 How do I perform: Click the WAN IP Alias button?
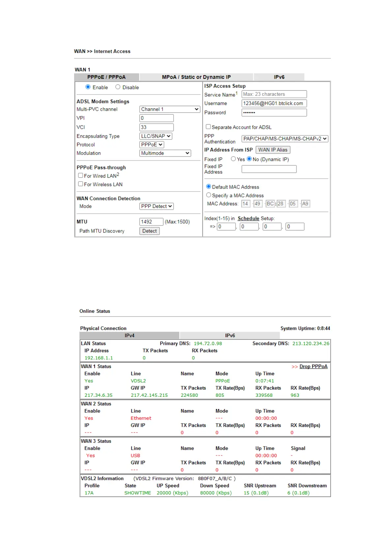(273, 150)
